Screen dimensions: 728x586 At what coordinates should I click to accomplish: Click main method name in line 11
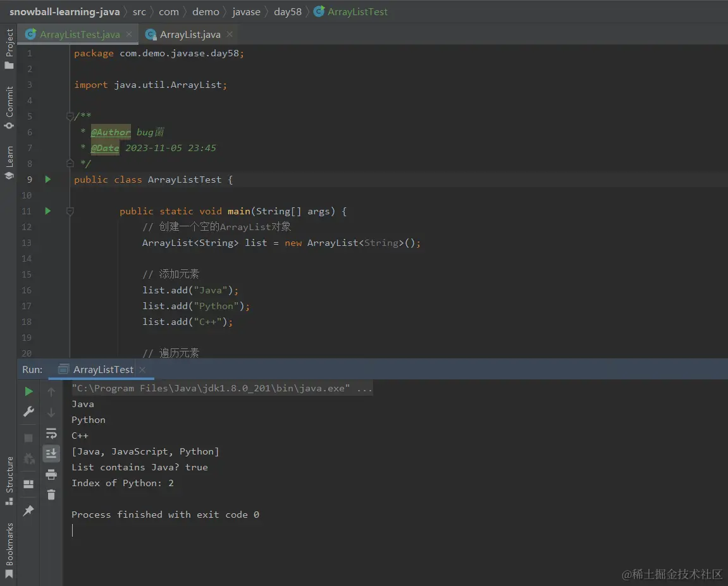[238, 211]
